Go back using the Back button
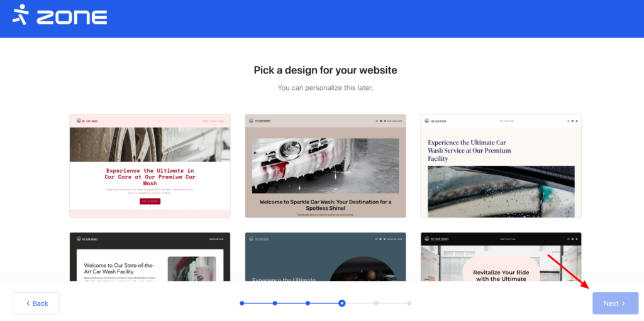This screenshot has width=644, height=321. [36, 303]
